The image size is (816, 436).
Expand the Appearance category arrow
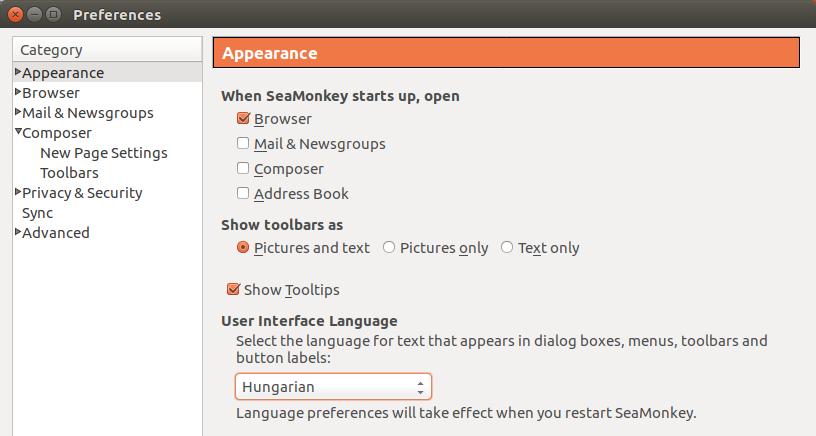(x=18, y=71)
